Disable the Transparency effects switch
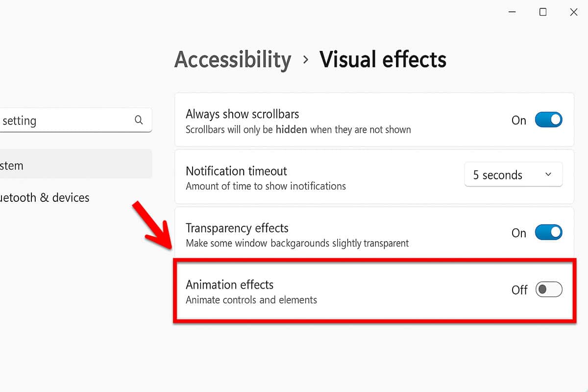The width and height of the screenshot is (588, 392). [548, 232]
